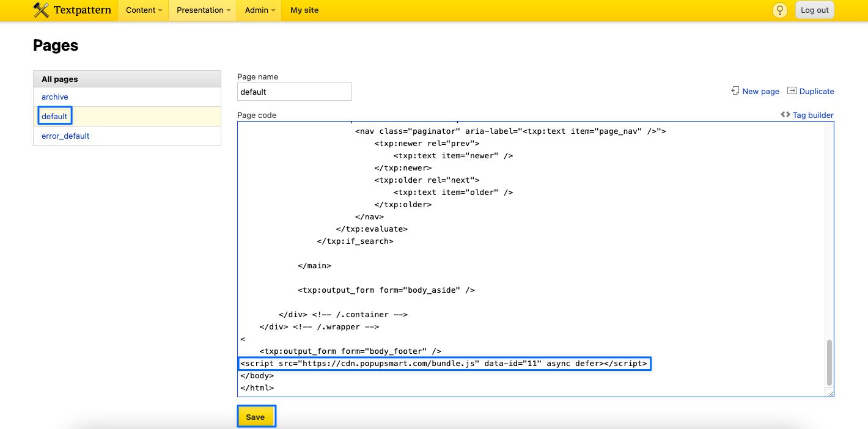Click the Page code scrollbar thumb

coord(829,362)
